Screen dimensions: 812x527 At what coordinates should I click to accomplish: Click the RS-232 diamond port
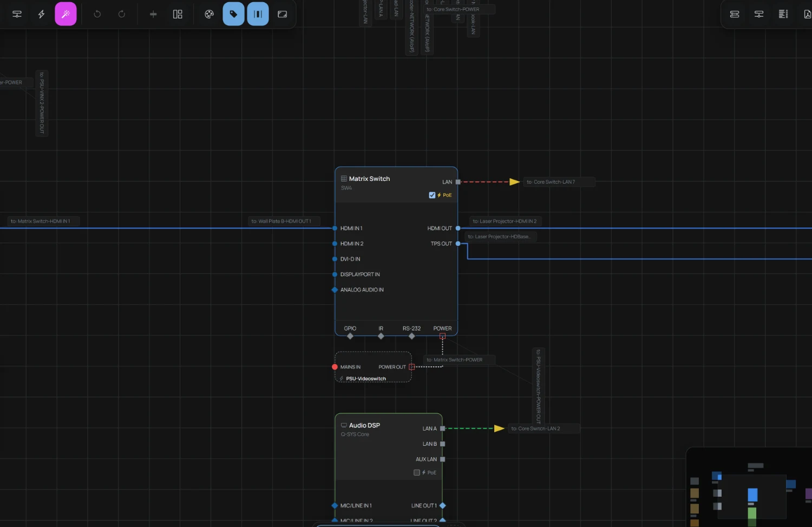click(412, 336)
